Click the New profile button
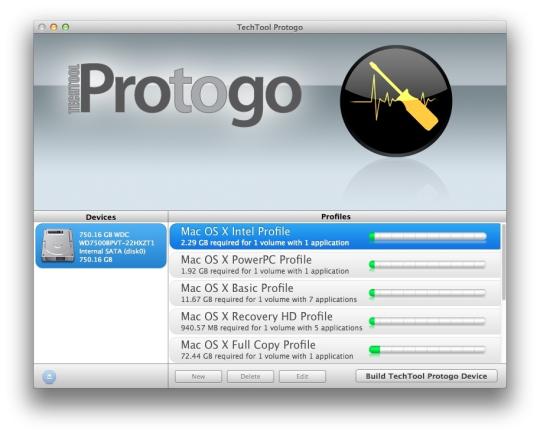 [198, 376]
